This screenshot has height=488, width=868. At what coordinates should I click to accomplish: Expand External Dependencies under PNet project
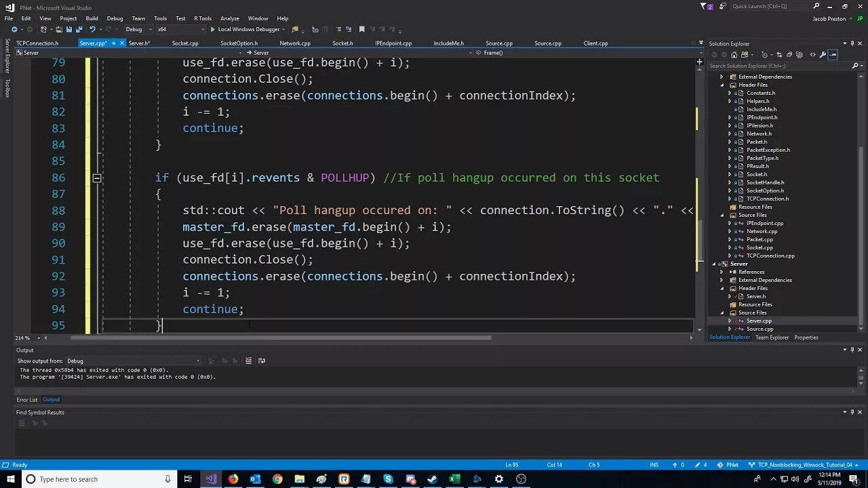pos(722,77)
